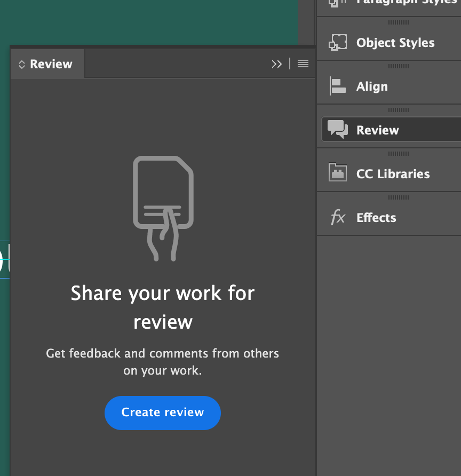Expand the collapsed panel dock using its grip dots

(399, 110)
